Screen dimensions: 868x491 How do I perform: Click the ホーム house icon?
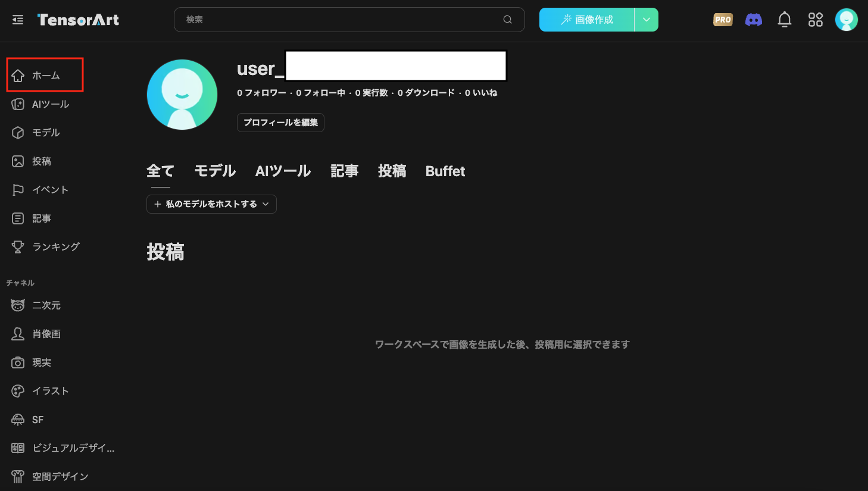[x=18, y=76]
